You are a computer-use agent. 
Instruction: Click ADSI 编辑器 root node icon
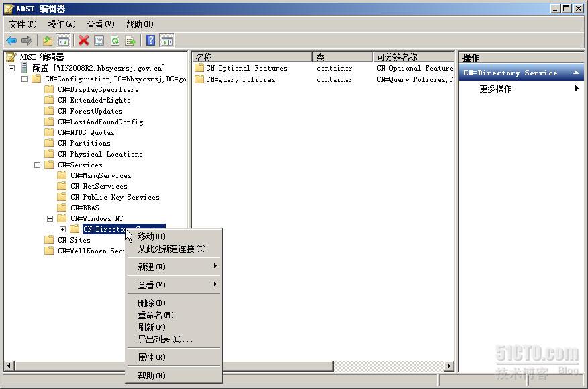pos(11,57)
